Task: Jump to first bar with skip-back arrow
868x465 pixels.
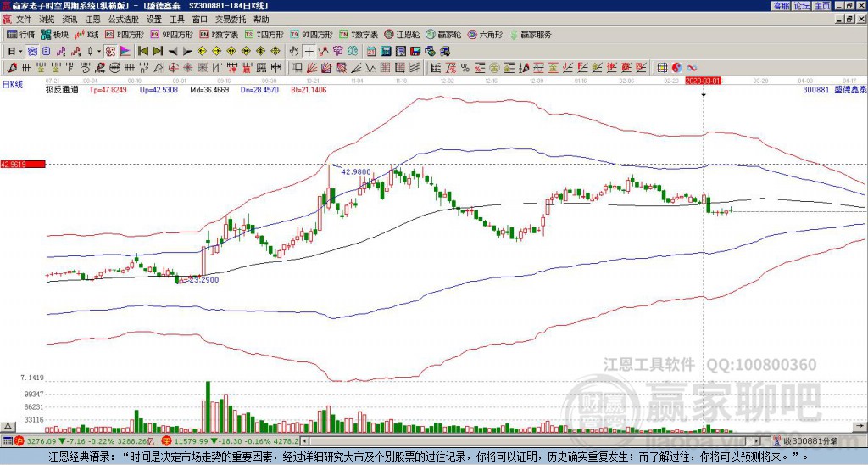Action: (142, 52)
